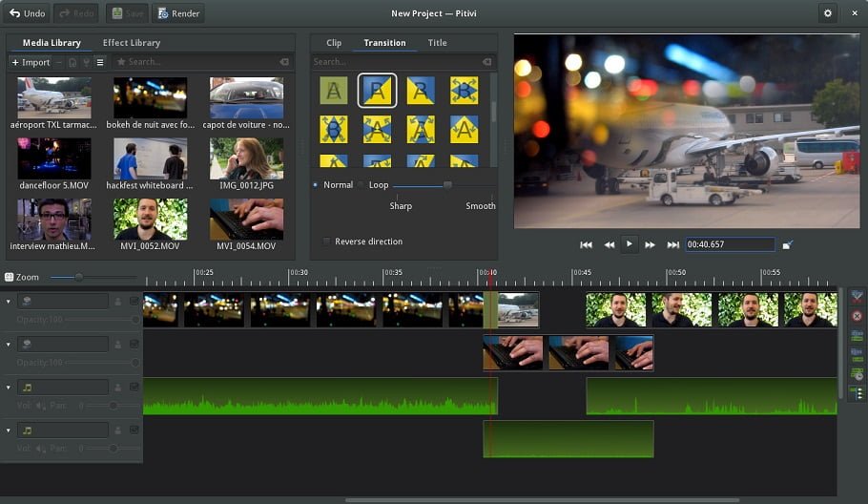Collapse the bottom audio layer's triangle
Screen dimensions: 868x504
pyautogui.click(x=9, y=430)
